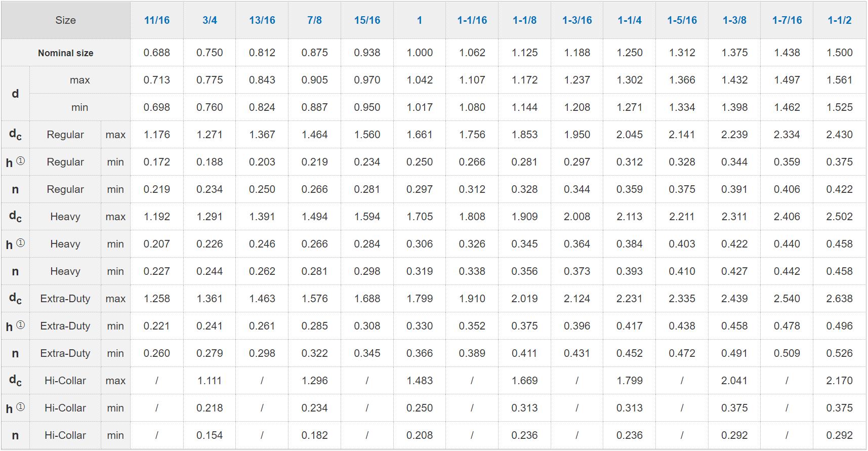Click the Size header cell
Screen dimensions: 868x451
coord(66,20)
